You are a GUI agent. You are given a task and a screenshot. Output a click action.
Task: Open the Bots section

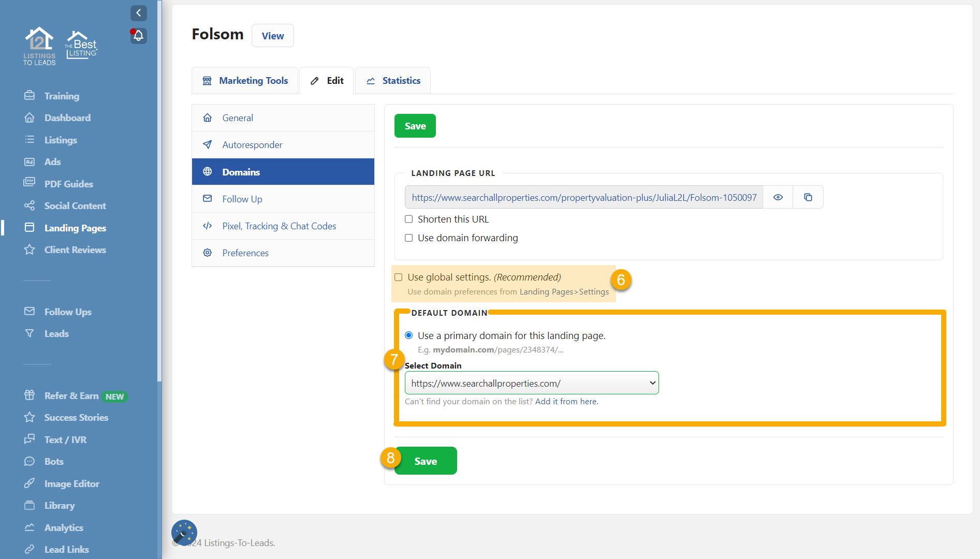(54, 461)
